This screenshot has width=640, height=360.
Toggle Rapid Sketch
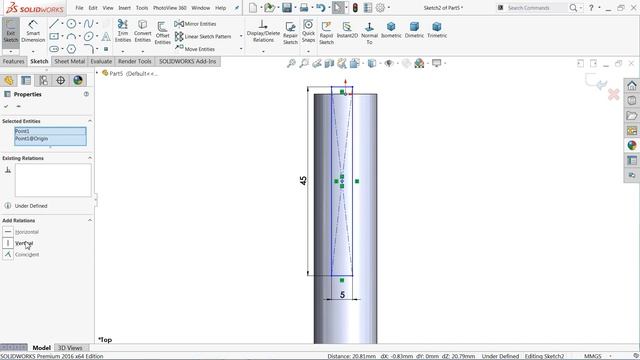326,33
